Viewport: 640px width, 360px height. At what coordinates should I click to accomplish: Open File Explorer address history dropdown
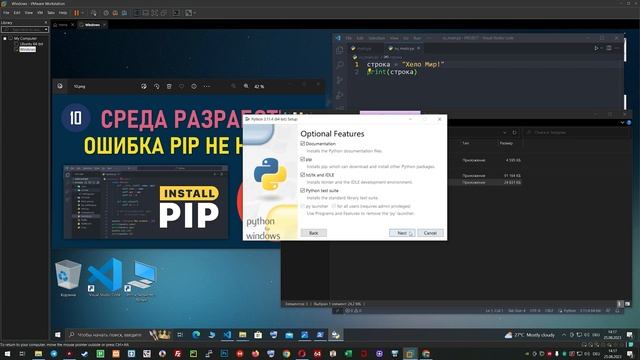[x=505, y=133]
